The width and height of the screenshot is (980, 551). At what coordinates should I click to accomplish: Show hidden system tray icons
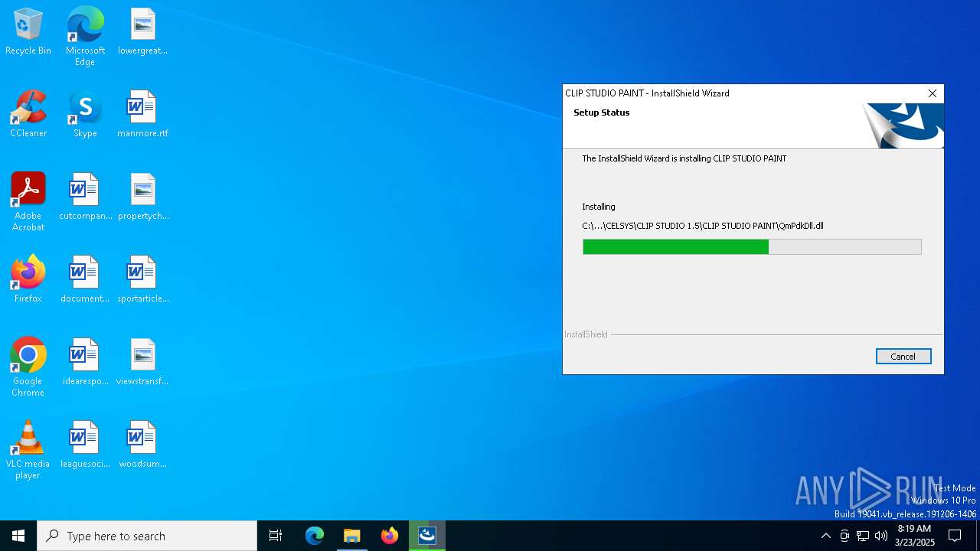[x=825, y=536]
